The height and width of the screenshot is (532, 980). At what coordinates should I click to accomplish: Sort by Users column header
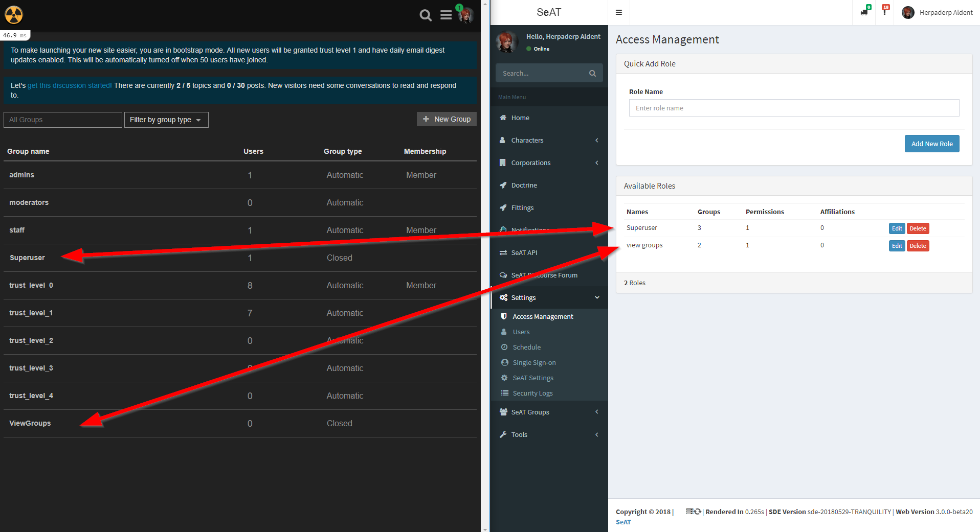click(253, 151)
